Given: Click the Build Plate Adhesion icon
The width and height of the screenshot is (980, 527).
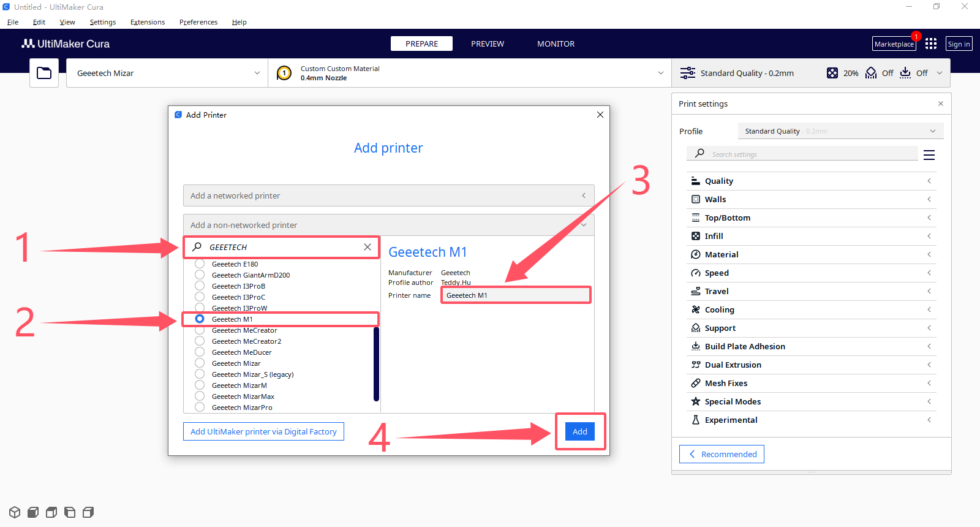Looking at the screenshot, I should 696,346.
